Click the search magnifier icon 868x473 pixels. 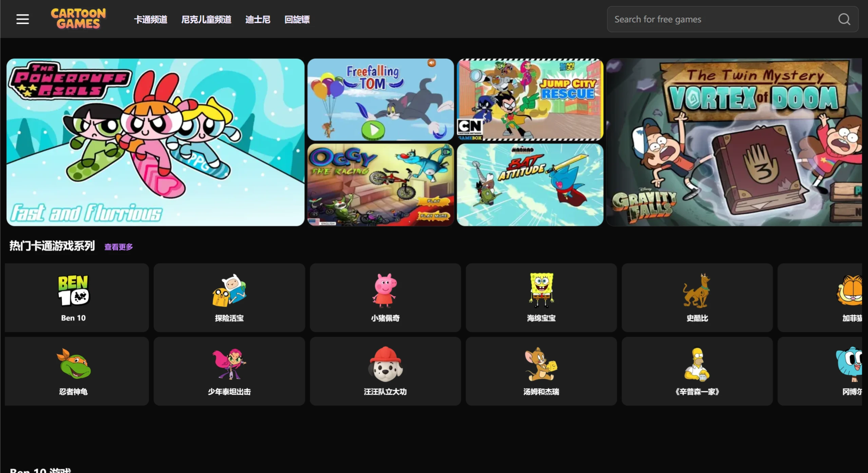pyautogui.click(x=845, y=19)
